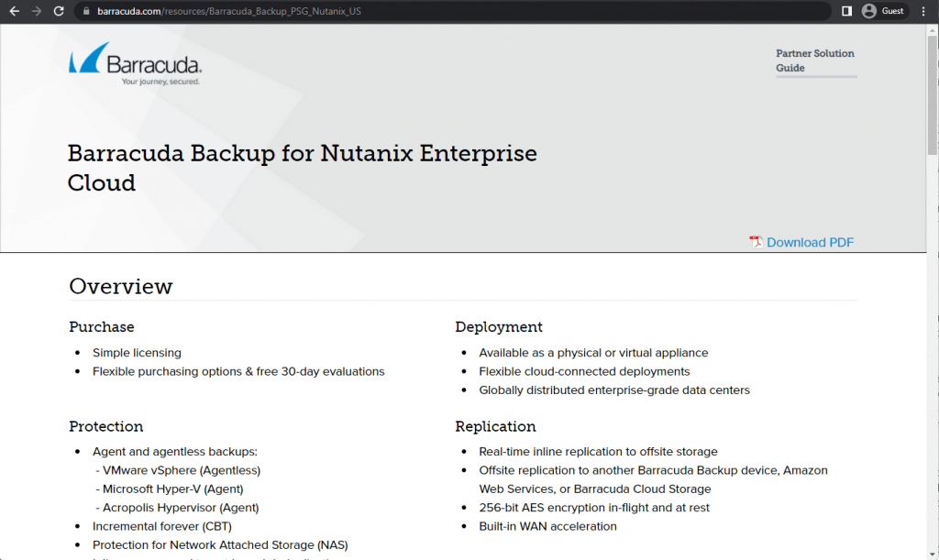This screenshot has height=560, width=939.
Task: Click the Replication section heading
Action: click(495, 426)
